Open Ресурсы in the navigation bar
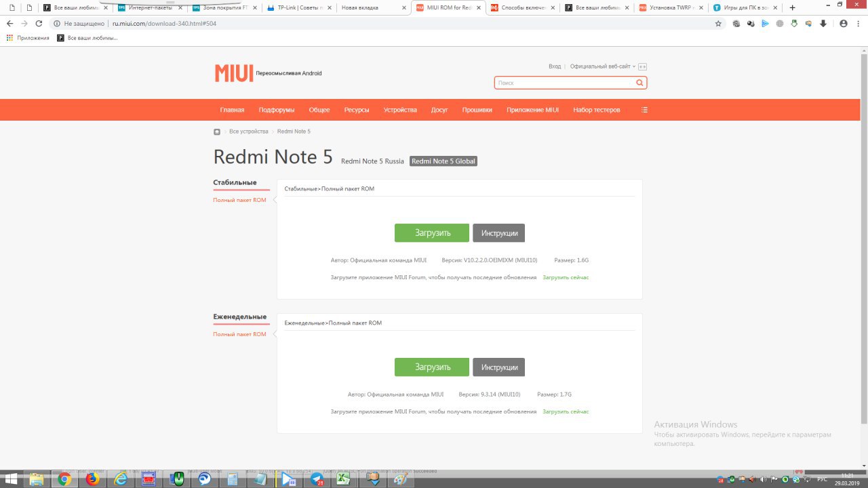Screen dimensions: 868x488 pyautogui.click(x=357, y=110)
